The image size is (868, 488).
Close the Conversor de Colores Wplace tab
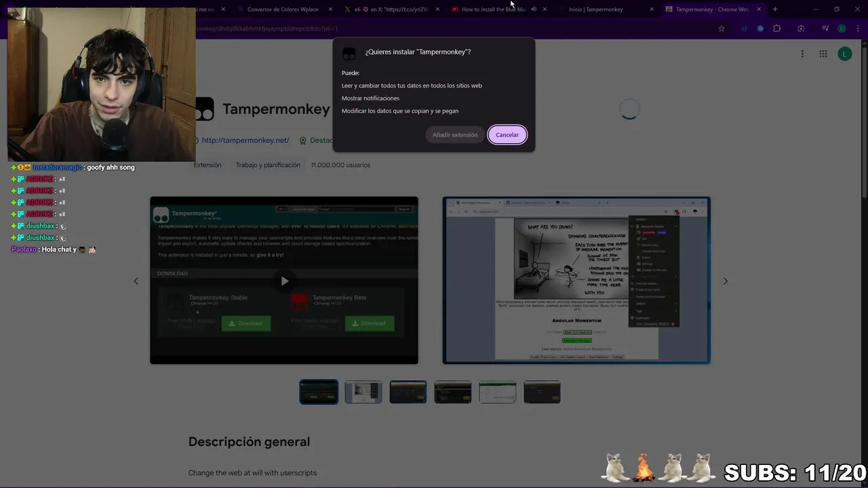point(330,9)
